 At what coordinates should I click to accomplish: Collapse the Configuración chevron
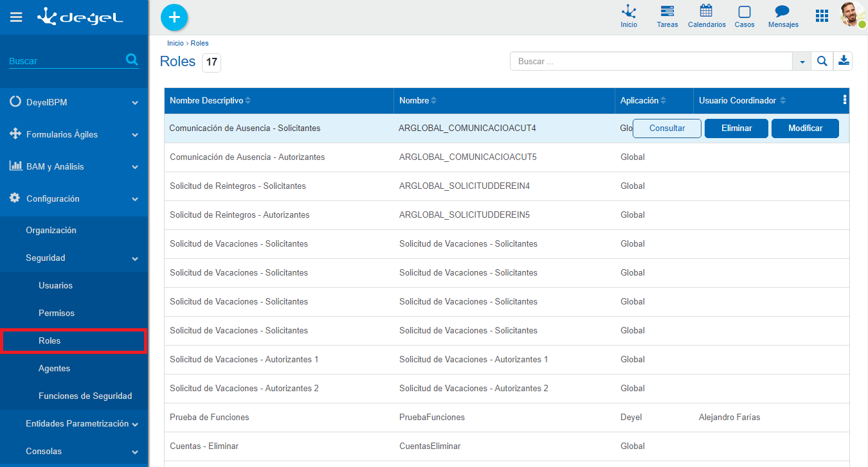click(x=135, y=199)
